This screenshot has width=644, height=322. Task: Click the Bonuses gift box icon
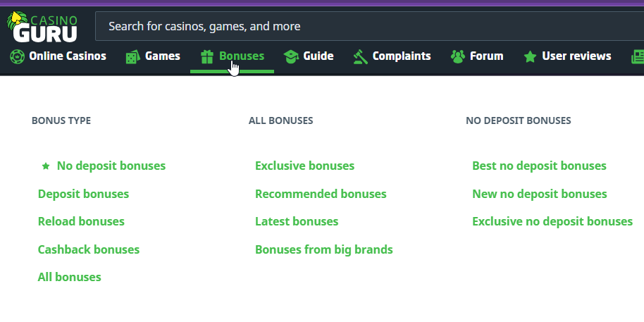coord(206,56)
